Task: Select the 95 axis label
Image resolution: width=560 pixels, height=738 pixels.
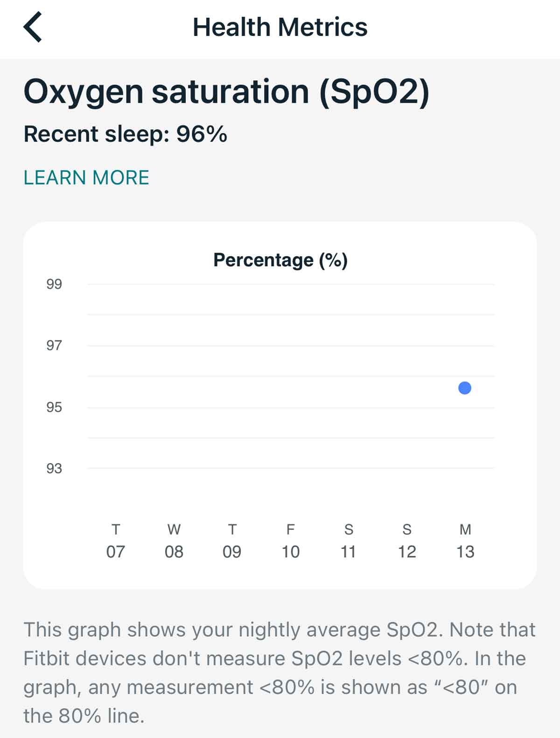Action: click(x=53, y=406)
